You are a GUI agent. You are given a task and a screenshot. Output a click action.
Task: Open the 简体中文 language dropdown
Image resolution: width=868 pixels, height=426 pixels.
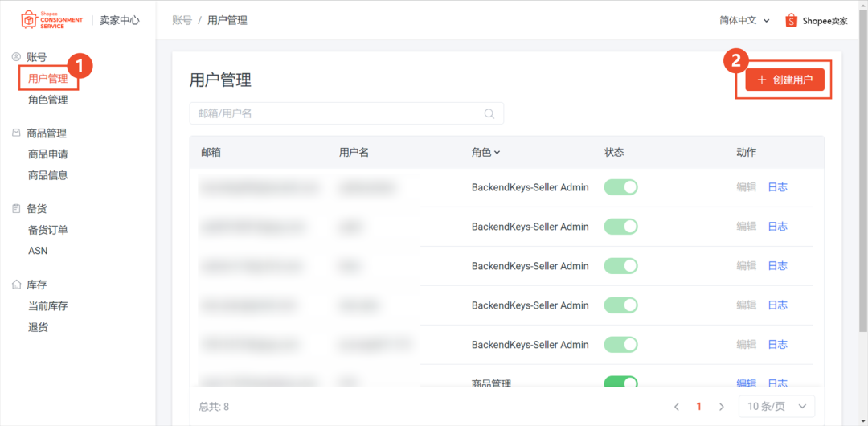pyautogui.click(x=744, y=20)
